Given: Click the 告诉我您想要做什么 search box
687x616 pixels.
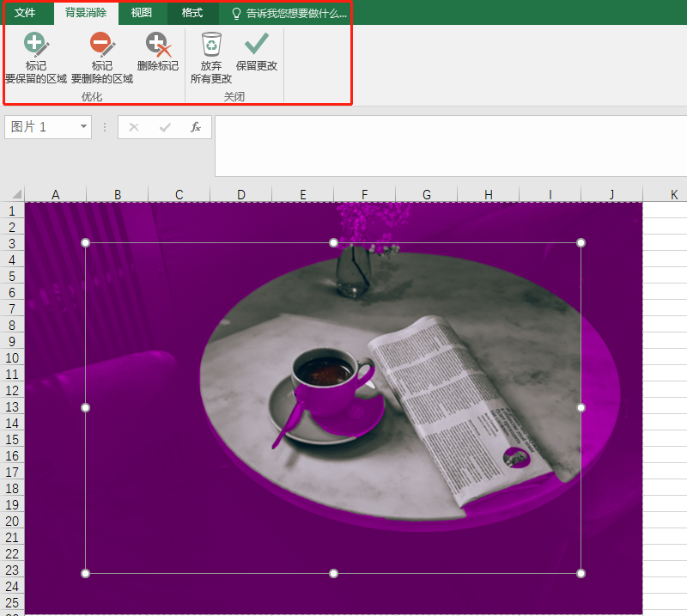Looking at the screenshot, I should 290,14.
